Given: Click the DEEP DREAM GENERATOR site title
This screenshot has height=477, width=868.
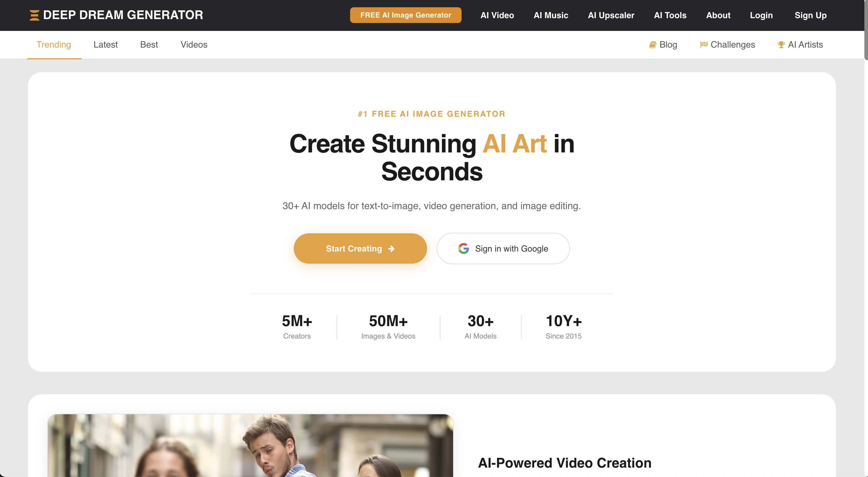Looking at the screenshot, I should pyautogui.click(x=123, y=15).
